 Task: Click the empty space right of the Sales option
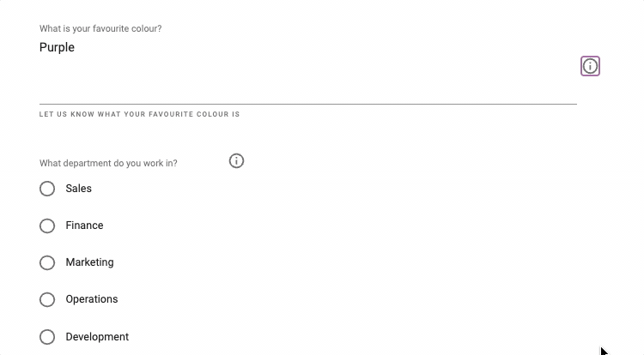pos(329,189)
